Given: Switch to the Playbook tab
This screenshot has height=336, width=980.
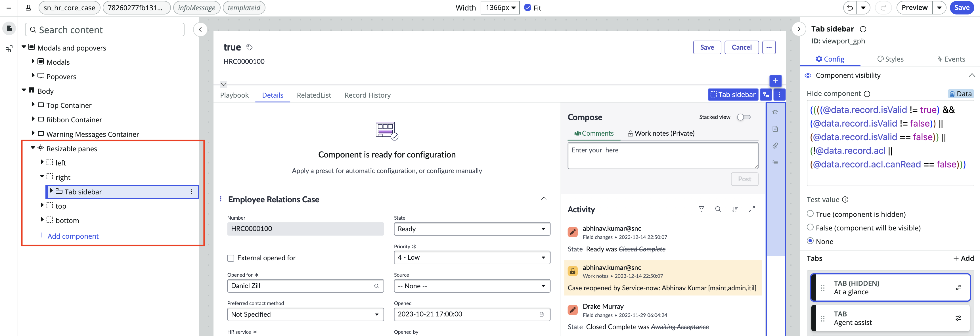Looking at the screenshot, I should click(234, 95).
